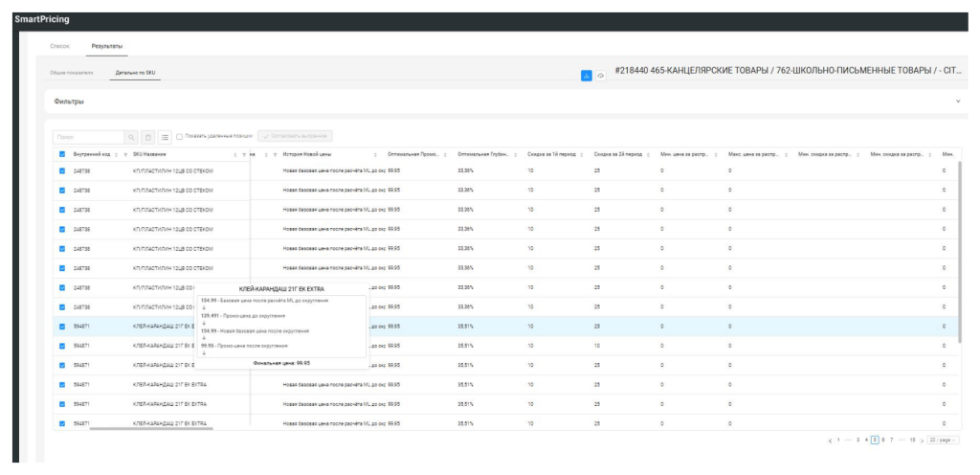
Task: Uncheck the first 248738 row checkbox
Action: pos(63,170)
